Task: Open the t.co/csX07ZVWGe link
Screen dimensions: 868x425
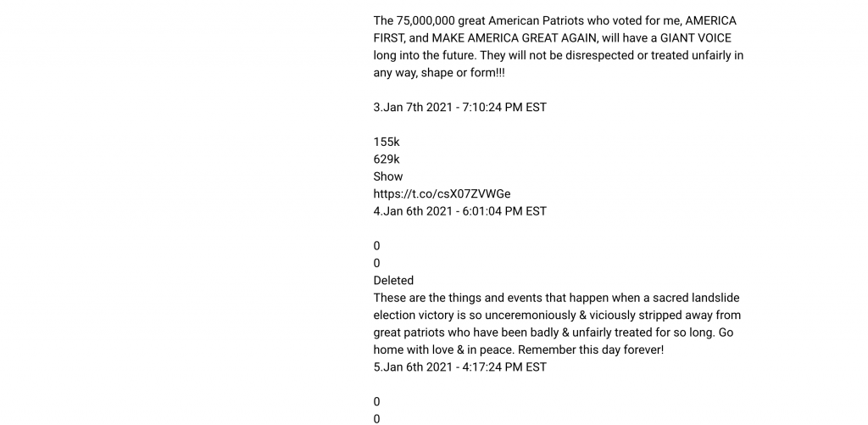Action: (x=442, y=194)
